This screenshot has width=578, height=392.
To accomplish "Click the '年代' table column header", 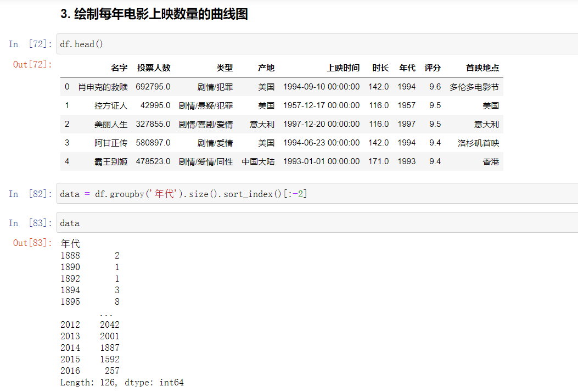I will click(x=407, y=68).
